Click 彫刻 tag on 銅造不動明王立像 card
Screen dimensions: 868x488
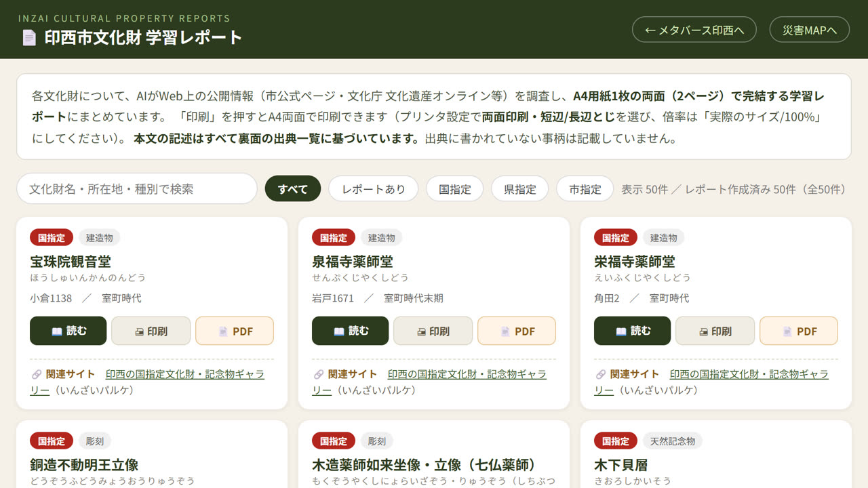(95, 441)
